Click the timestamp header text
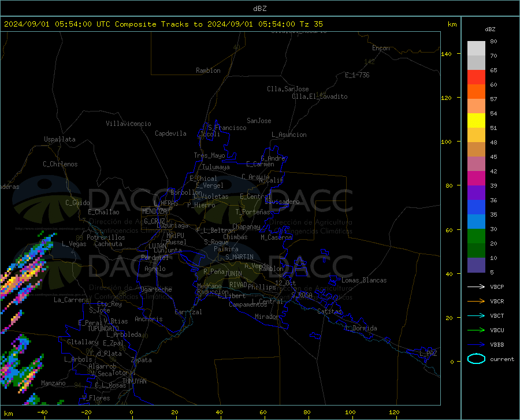The image size is (520, 420). click(x=163, y=24)
